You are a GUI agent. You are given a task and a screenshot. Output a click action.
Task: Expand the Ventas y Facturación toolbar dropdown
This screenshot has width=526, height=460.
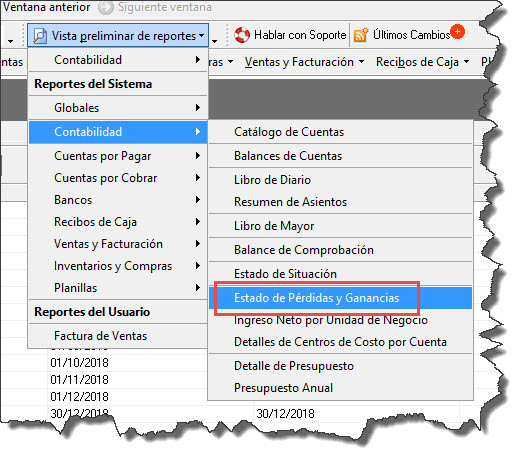click(x=304, y=62)
